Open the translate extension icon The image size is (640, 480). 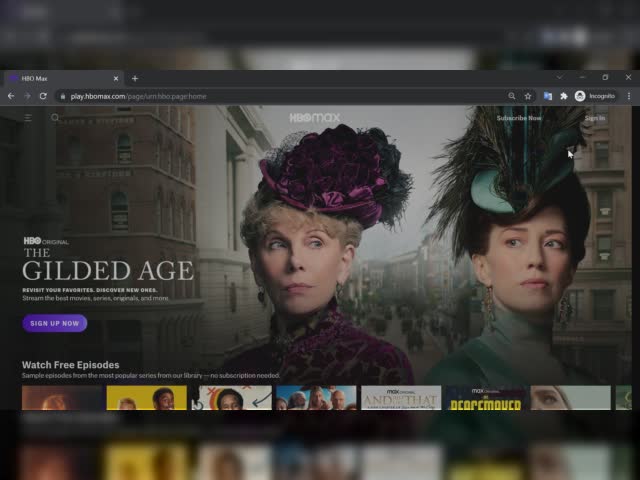(x=548, y=96)
